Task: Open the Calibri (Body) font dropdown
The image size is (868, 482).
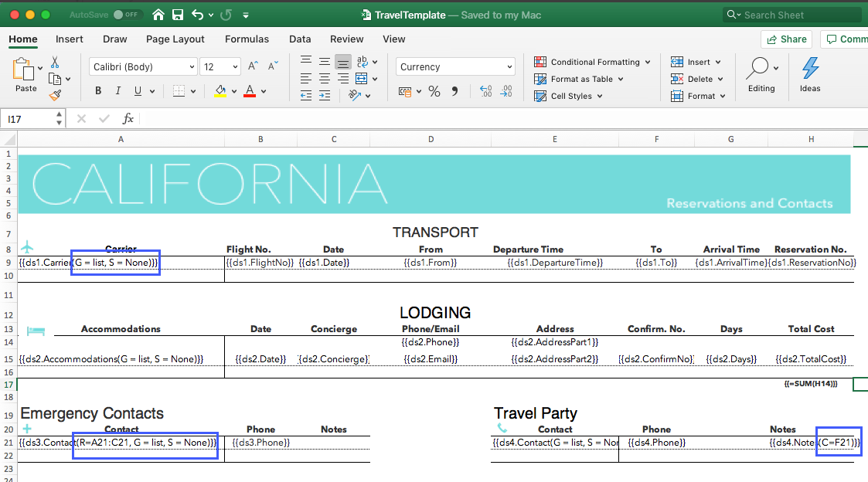Action: tap(143, 67)
